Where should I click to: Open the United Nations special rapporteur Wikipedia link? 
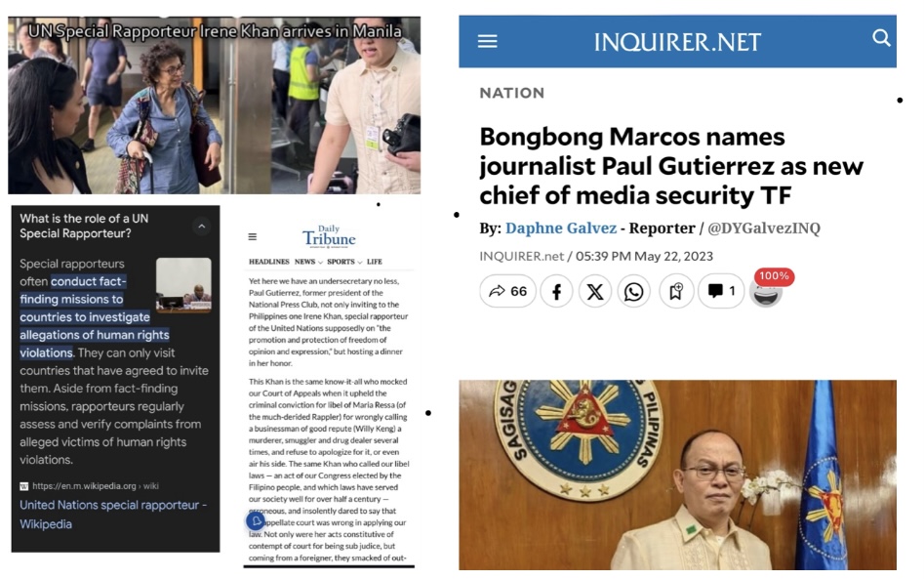pos(113,515)
